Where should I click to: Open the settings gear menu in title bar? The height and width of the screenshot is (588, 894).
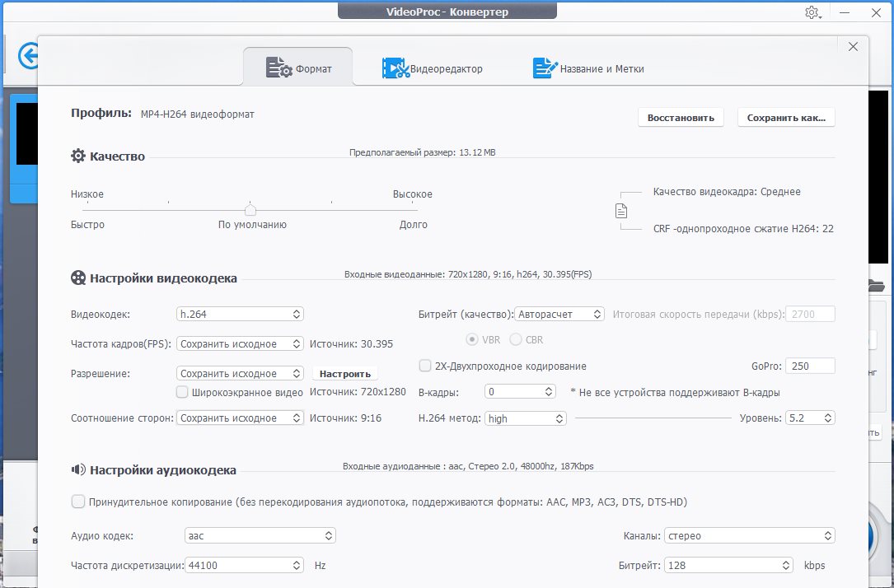click(812, 12)
